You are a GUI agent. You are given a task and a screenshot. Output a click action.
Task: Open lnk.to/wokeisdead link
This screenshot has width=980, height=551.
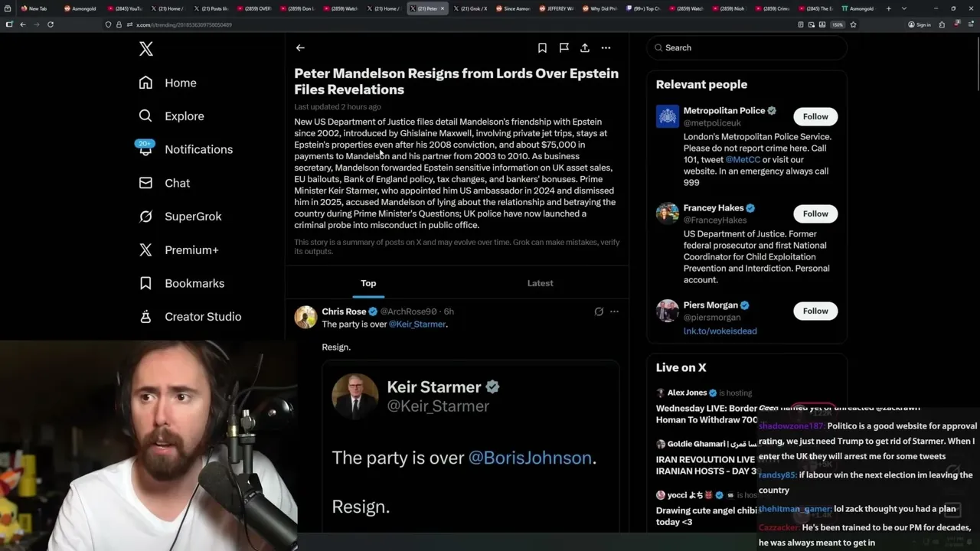tap(720, 331)
